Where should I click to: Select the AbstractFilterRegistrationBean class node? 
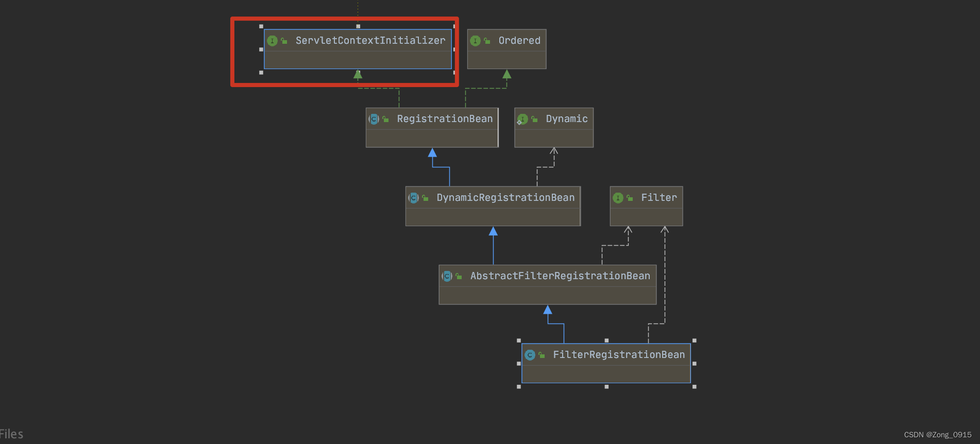[548, 284]
